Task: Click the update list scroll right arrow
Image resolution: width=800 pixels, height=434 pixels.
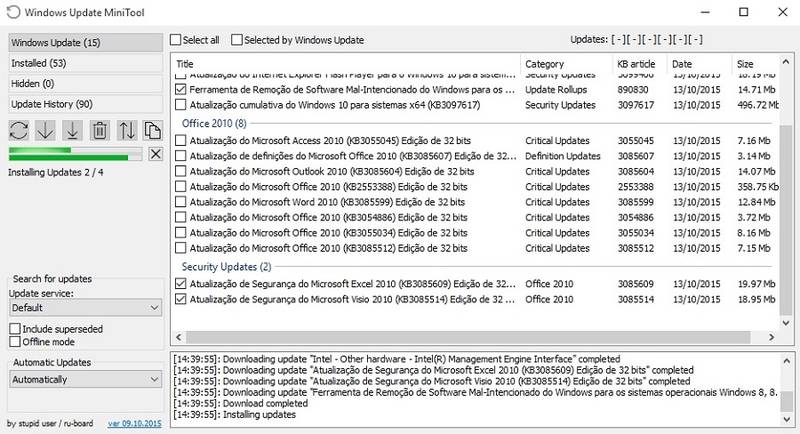Action: 771,337
